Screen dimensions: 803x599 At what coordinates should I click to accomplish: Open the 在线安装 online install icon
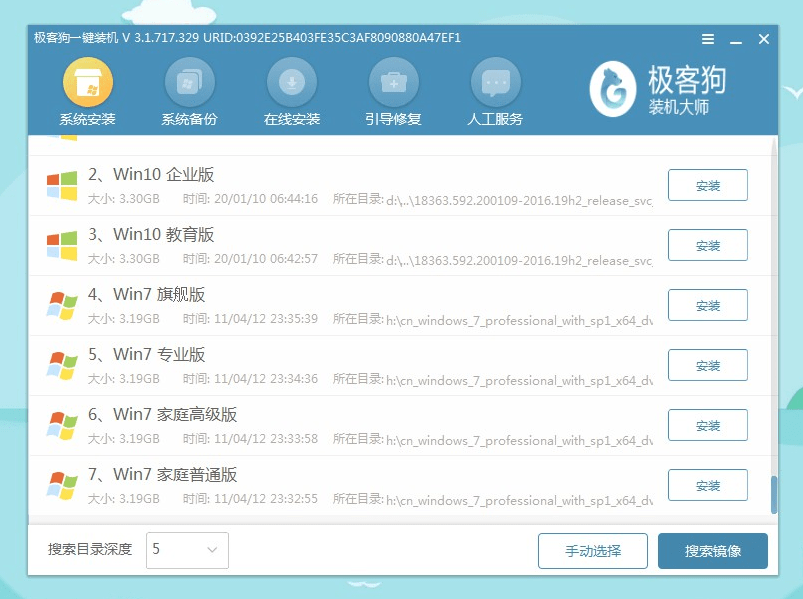point(292,82)
